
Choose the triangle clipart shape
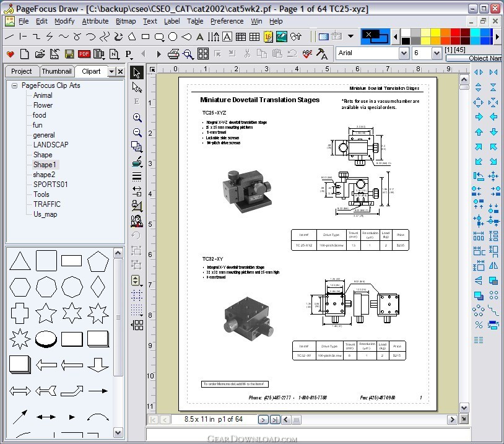coord(20,261)
